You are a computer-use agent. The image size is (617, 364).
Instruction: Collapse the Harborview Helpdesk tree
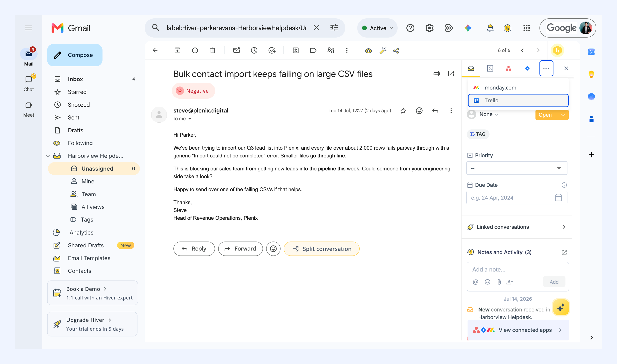48,156
